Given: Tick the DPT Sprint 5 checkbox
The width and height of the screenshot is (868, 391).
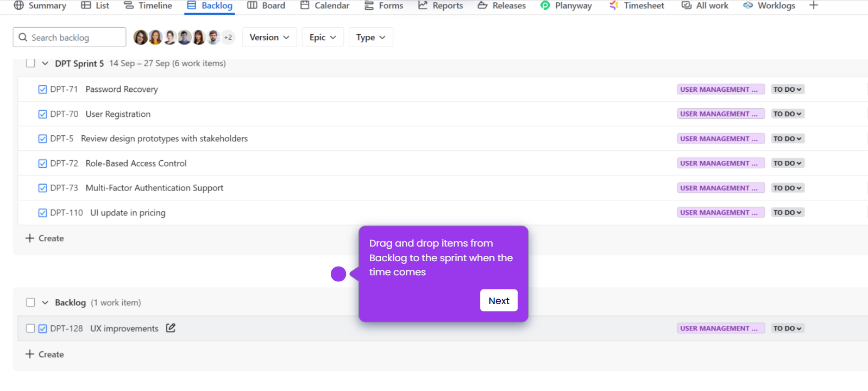Looking at the screenshot, I should pyautogui.click(x=30, y=63).
